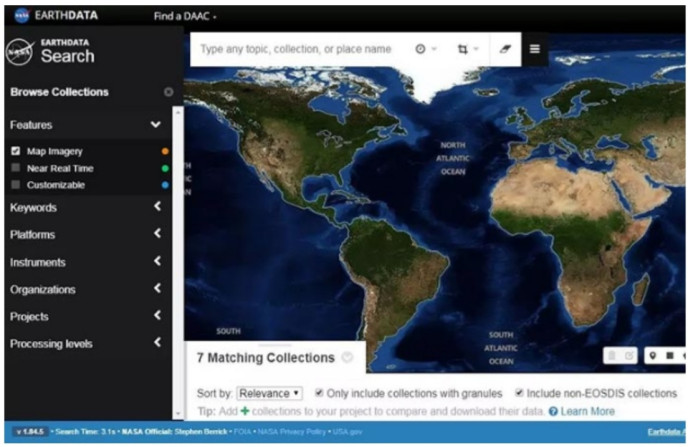Select the rectangle map drawing tool
The image size is (688, 447).
coord(670,356)
